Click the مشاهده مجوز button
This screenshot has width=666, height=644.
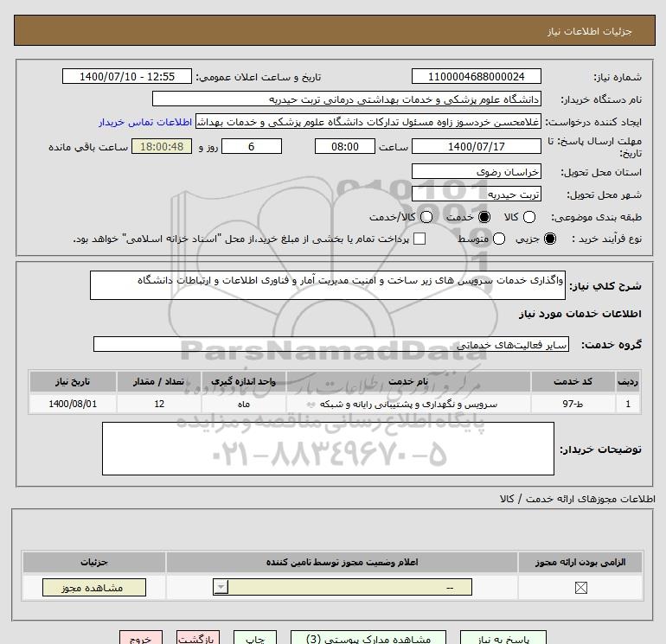coord(94,588)
